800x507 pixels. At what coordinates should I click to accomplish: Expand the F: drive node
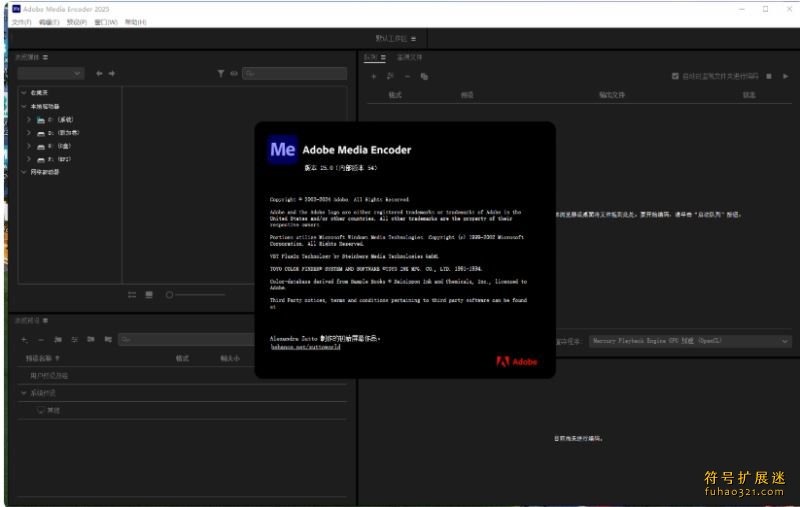29,159
